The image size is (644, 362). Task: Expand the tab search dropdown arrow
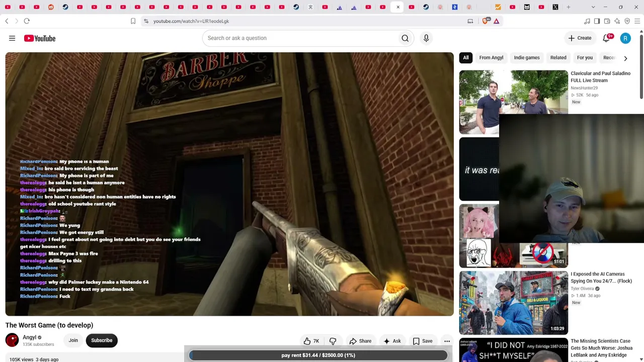click(593, 7)
